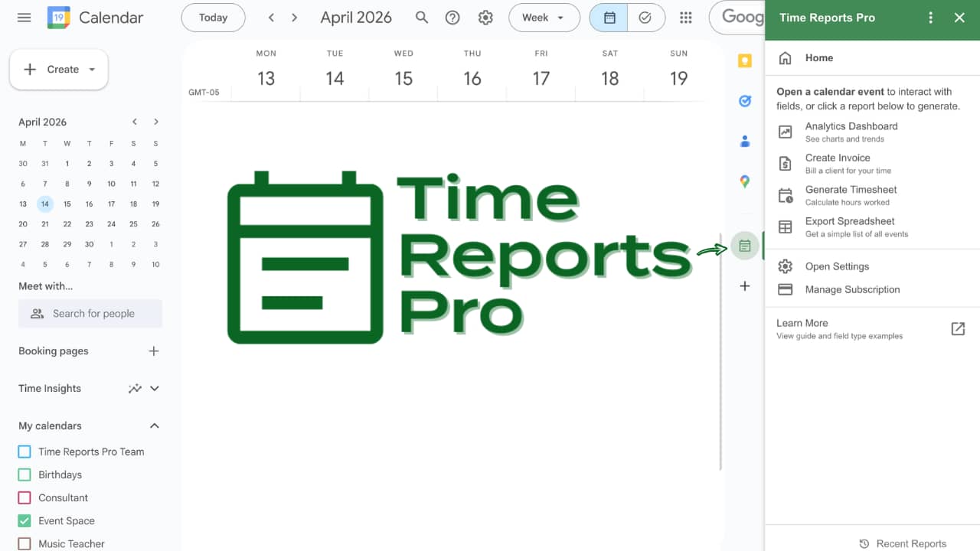This screenshot has height=551, width=980.
Task: Open Google Tasks side panel icon
Action: (744, 101)
